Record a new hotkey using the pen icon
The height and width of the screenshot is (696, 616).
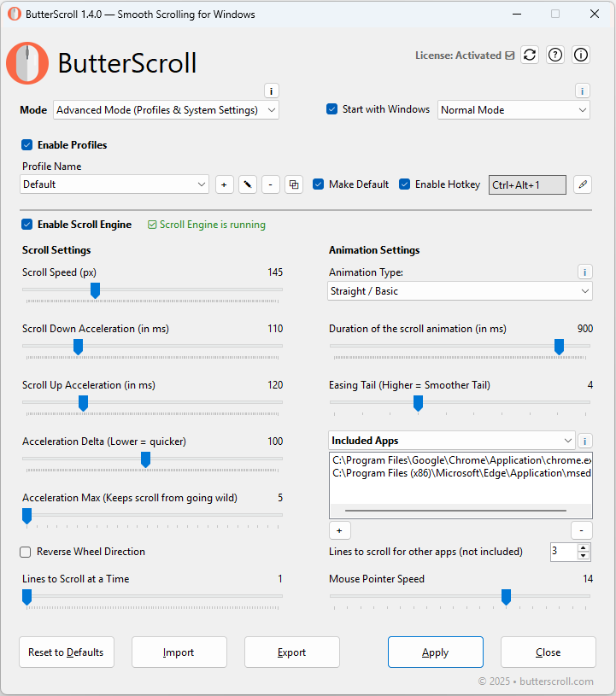[582, 184]
